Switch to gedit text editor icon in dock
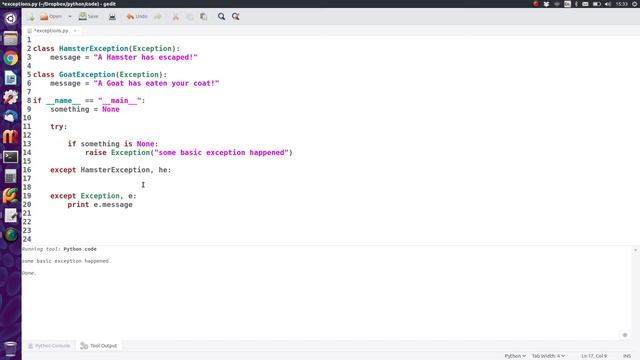The height and width of the screenshot is (360, 640). pos(11,215)
